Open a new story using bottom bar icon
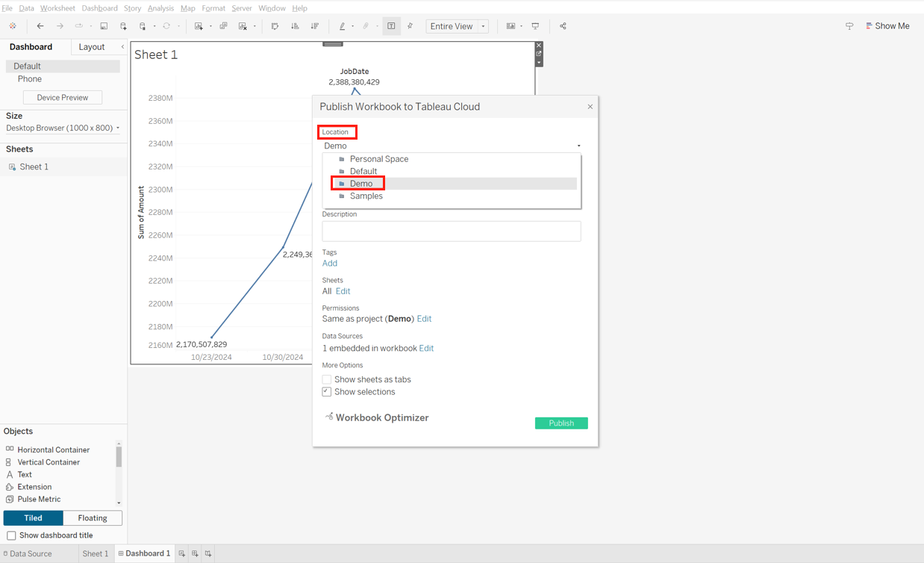Image resolution: width=924 pixels, height=563 pixels. pyautogui.click(x=208, y=553)
